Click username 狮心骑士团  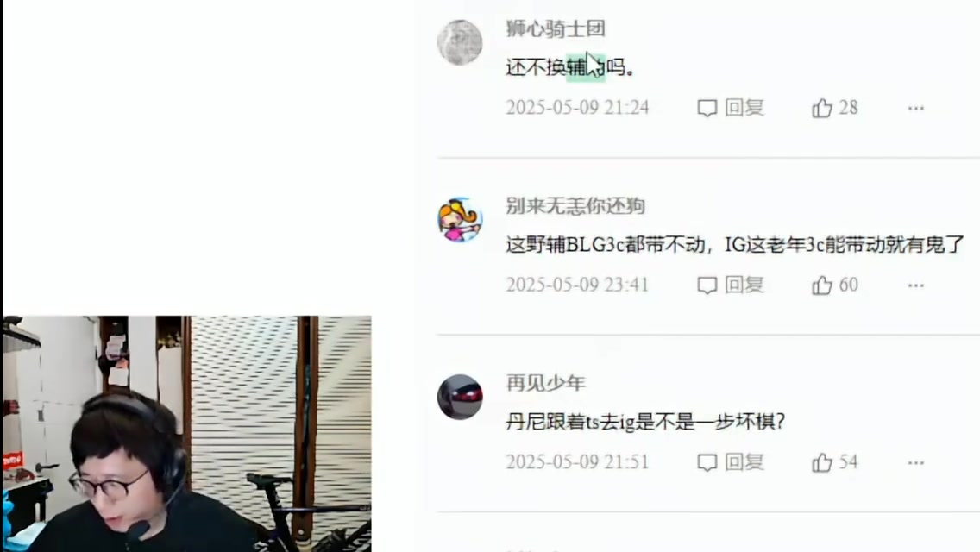tap(555, 28)
